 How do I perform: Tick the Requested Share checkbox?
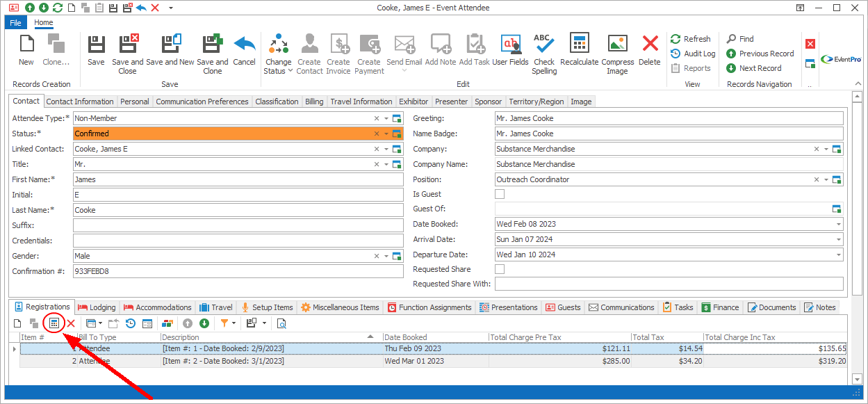500,269
